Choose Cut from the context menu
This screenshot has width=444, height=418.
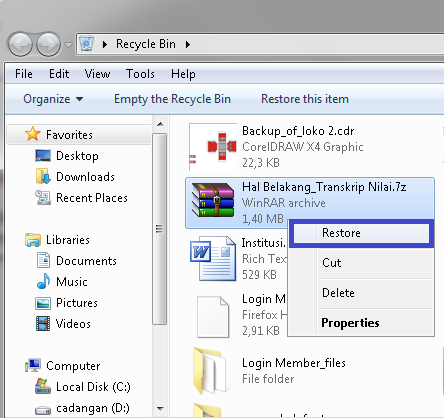(x=361, y=263)
